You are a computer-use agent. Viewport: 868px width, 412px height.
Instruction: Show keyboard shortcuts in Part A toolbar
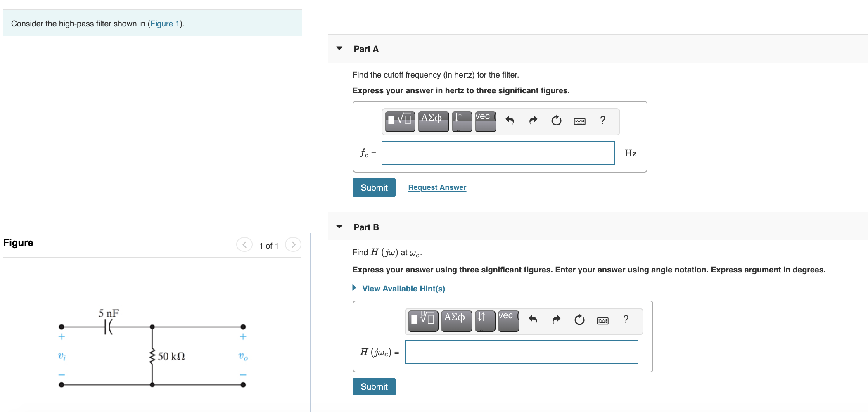coord(579,121)
